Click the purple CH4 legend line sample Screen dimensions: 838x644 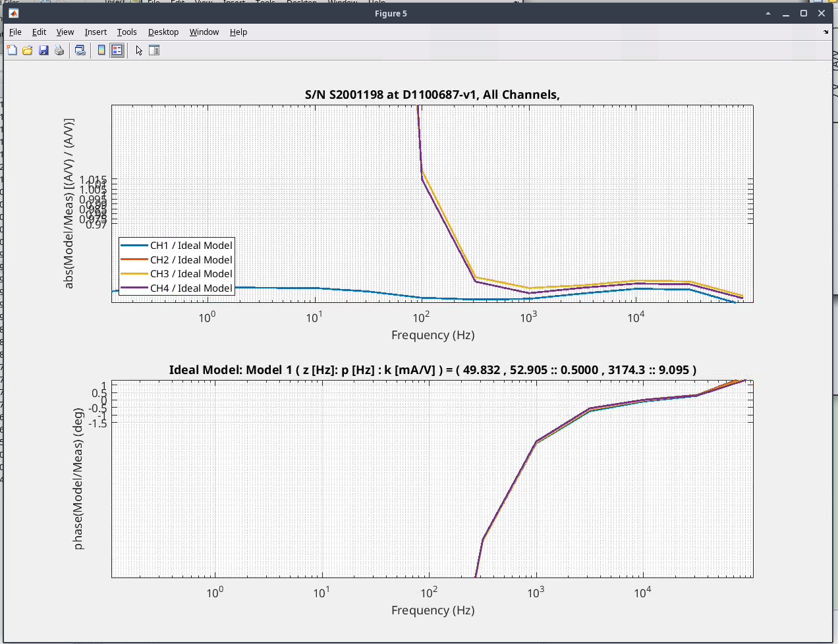click(134, 288)
